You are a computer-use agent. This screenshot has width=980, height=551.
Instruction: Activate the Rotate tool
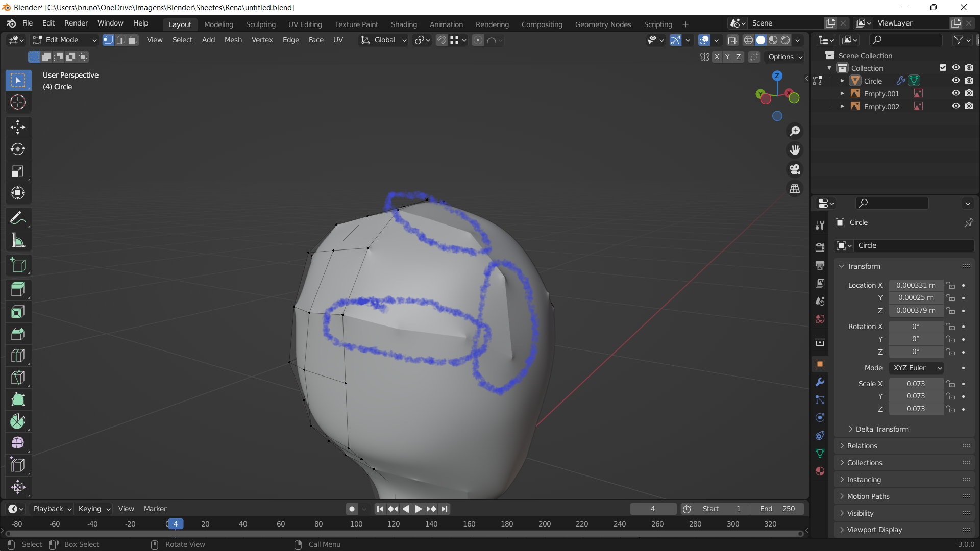point(18,149)
